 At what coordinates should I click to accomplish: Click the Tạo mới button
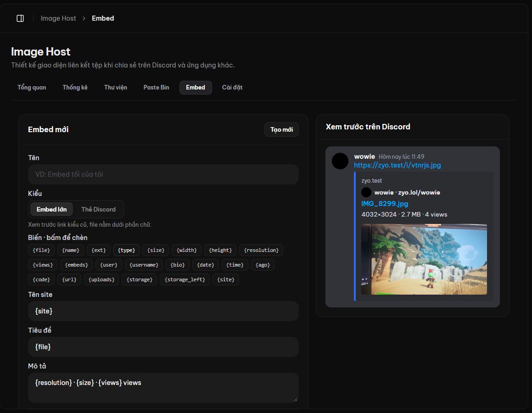click(282, 129)
